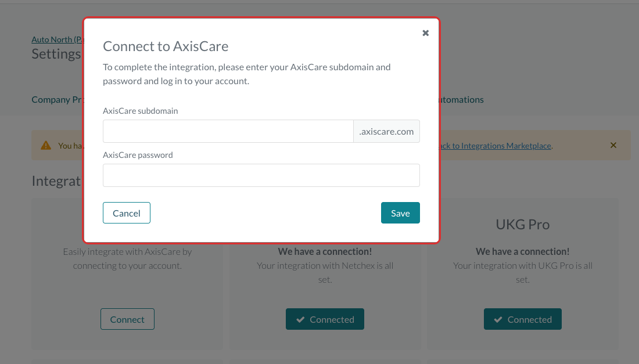The image size is (639, 364).
Task: Save the AxisCare connection settings
Action: pyautogui.click(x=400, y=213)
